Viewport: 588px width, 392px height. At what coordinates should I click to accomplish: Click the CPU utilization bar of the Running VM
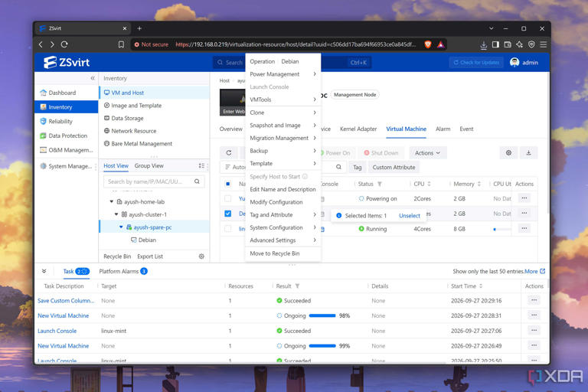tap(502, 229)
